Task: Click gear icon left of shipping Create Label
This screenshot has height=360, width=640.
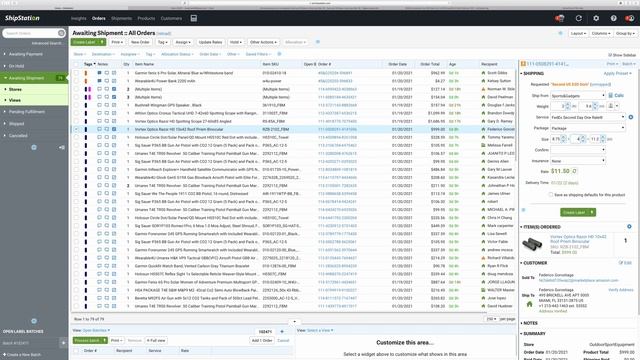Action: [524, 210]
